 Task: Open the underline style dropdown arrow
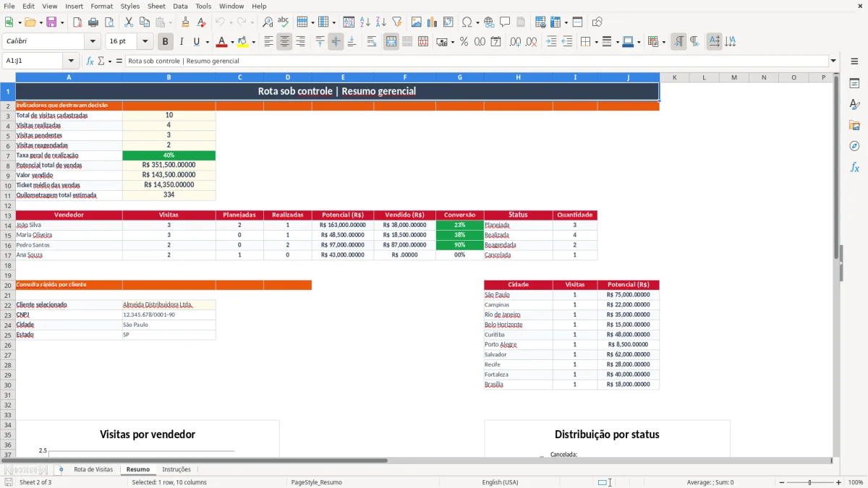click(207, 42)
